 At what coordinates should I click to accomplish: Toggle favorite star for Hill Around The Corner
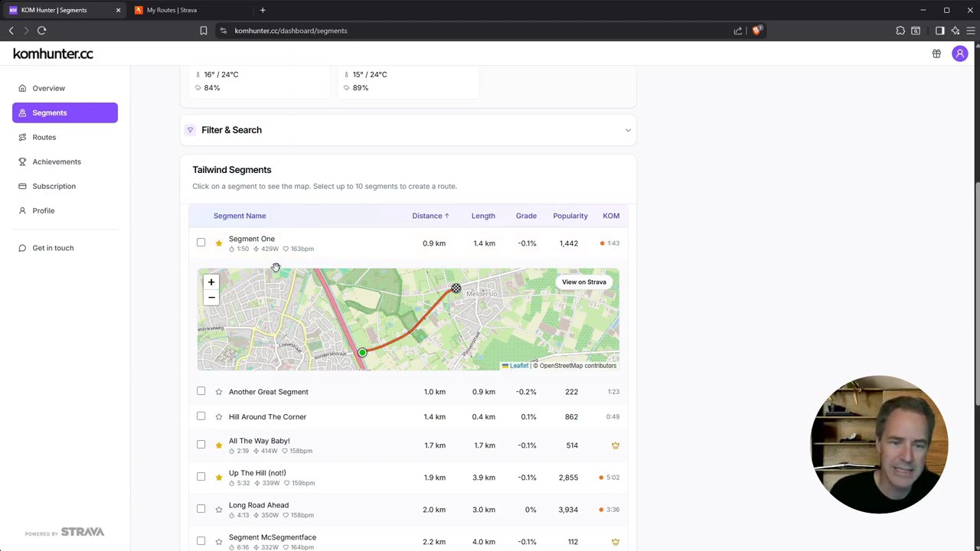point(219,417)
